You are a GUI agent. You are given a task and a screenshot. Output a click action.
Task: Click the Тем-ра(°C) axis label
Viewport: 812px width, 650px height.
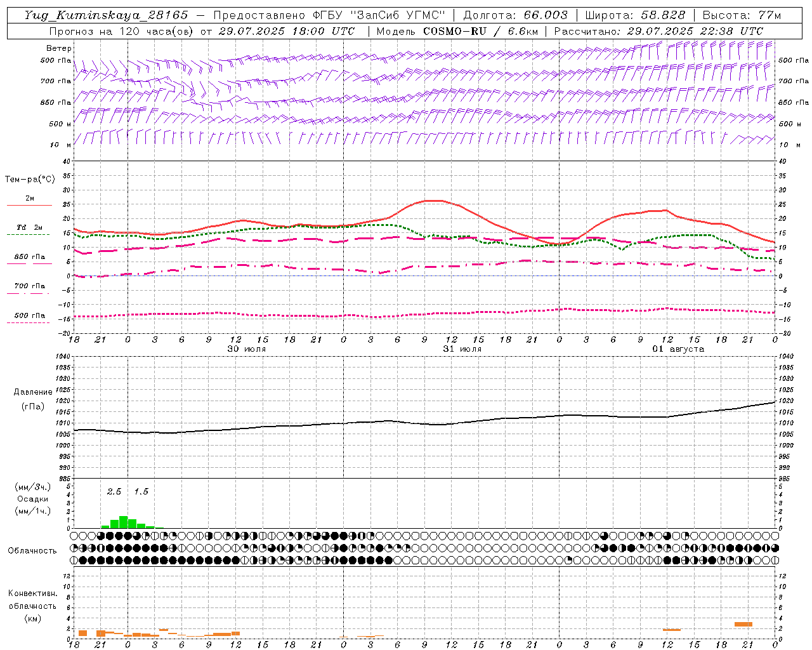(x=30, y=180)
